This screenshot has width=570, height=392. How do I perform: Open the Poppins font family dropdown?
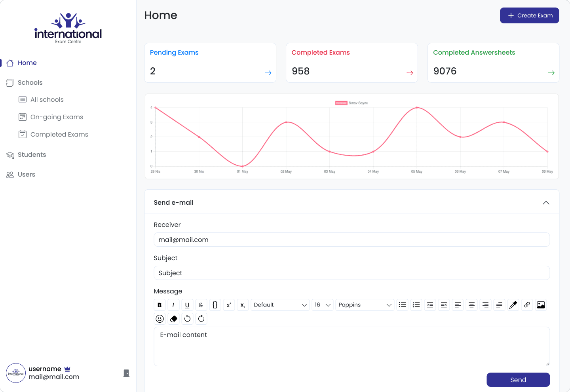pos(365,305)
